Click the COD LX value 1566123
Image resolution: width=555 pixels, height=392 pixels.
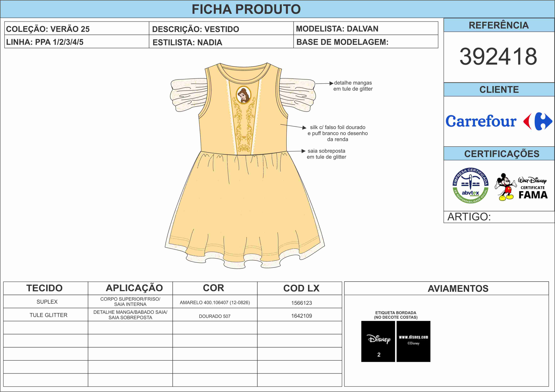pos(301,303)
